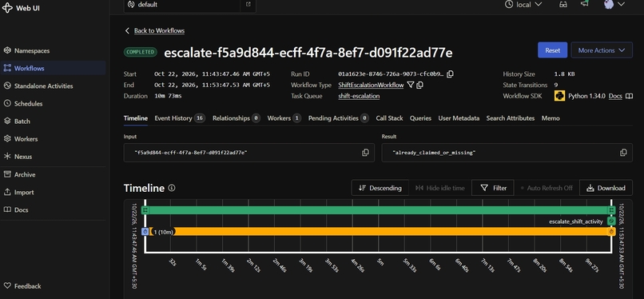Click the workflow completed end icon
Screen dimensions: 644x299
pos(611,210)
